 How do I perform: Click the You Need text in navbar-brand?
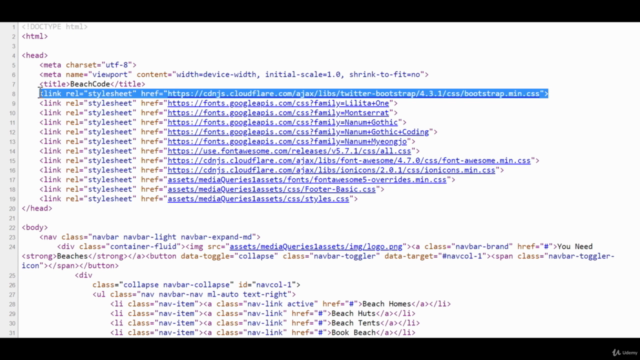click(x=575, y=247)
